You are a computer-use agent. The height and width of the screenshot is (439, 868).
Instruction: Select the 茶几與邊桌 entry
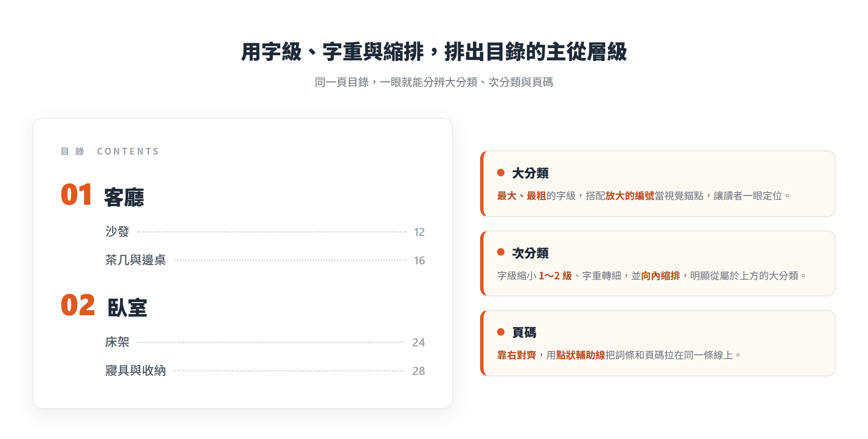click(x=136, y=260)
